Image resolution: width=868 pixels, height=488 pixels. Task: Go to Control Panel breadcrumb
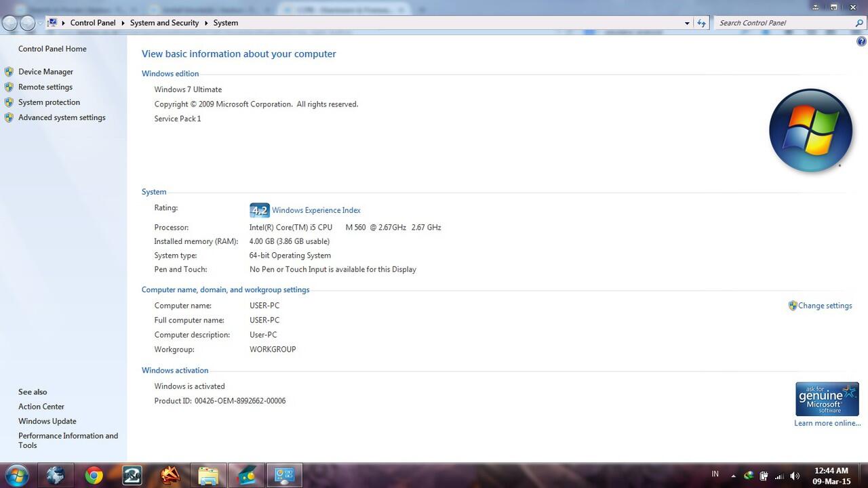pos(93,23)
